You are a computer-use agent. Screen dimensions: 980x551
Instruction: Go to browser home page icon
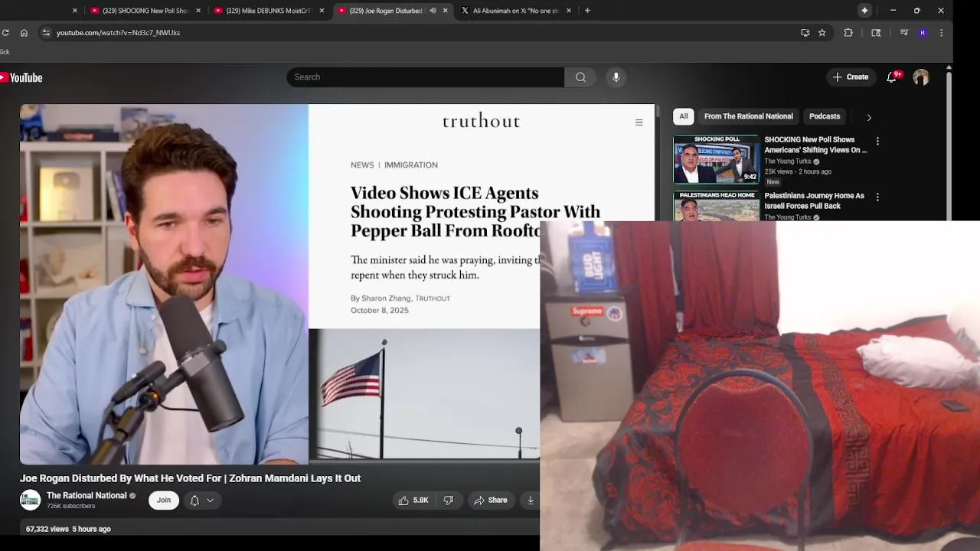click(x=24, y=33)
